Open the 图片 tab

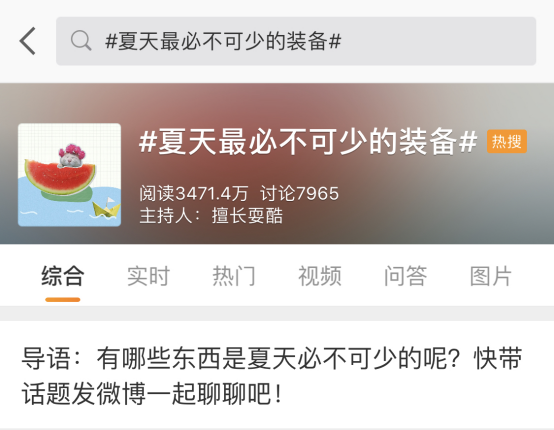pyautogui.click(x=491, y=276)
